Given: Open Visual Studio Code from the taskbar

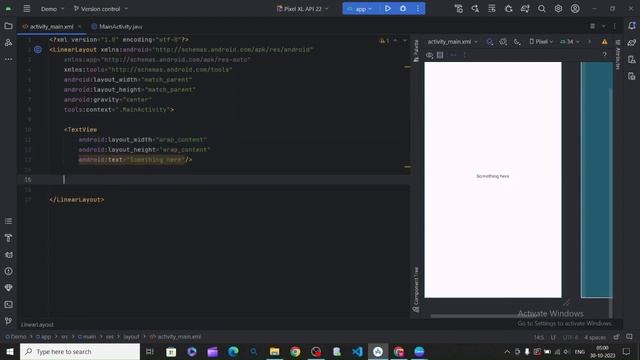Looking at the screenshot, I should coord(357,351).
